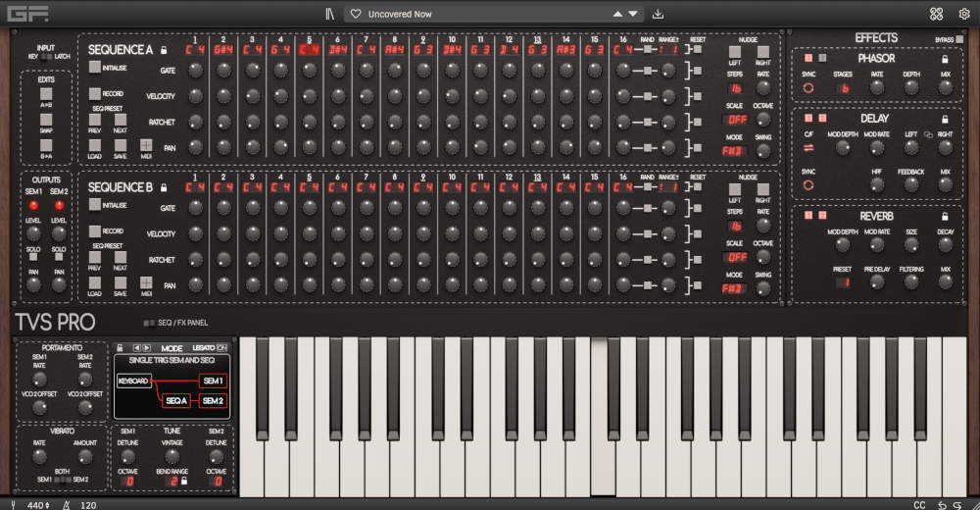Click the B>A edits button
The width and height of the screenshot is (980, 510).
pyautogui.click(x=46, y=145)
